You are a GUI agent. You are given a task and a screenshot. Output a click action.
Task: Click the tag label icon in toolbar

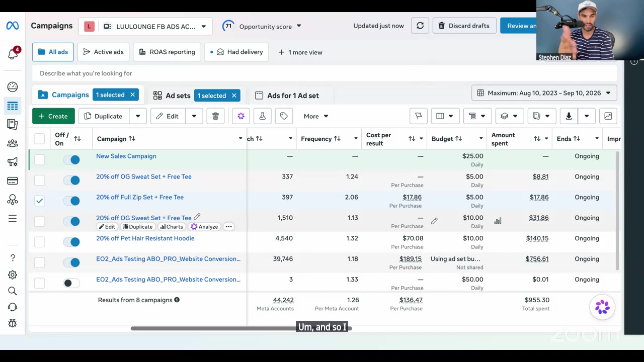pyautogui.click(x=284, y=116)
